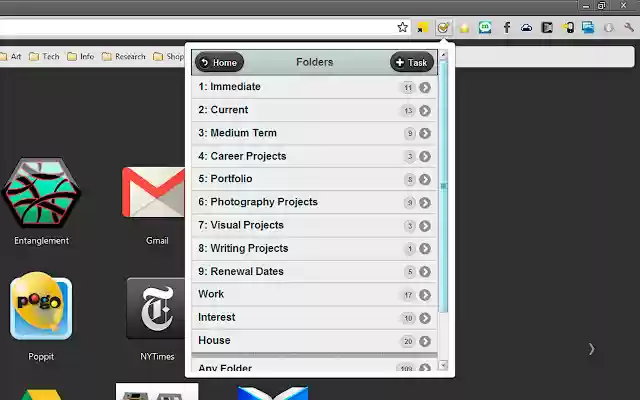Open the 2: Current folder
Image resolution: width=640 pixels, height=400 pixels.
coord(314,110)
